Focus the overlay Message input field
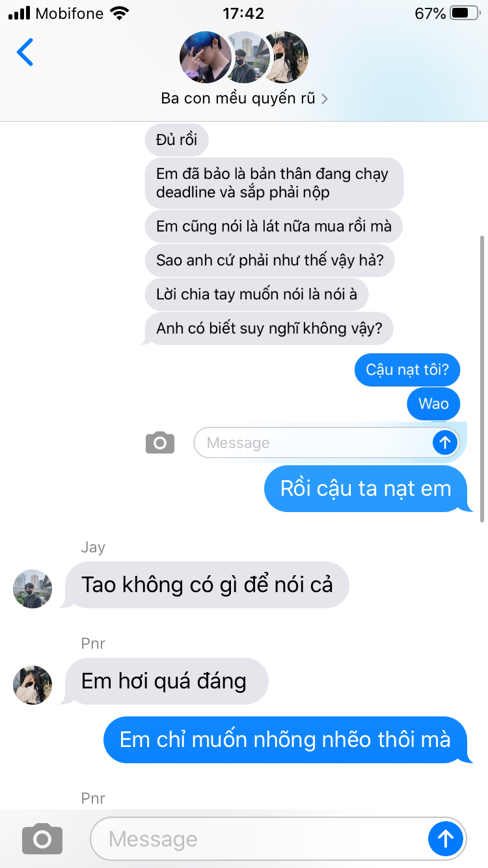488x868 pixels. coord(327,442)
